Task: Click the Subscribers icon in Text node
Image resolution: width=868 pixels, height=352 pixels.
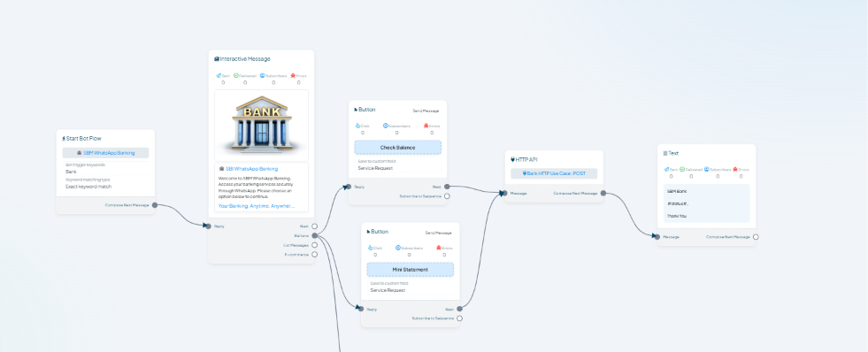Action: coord(707,169)
